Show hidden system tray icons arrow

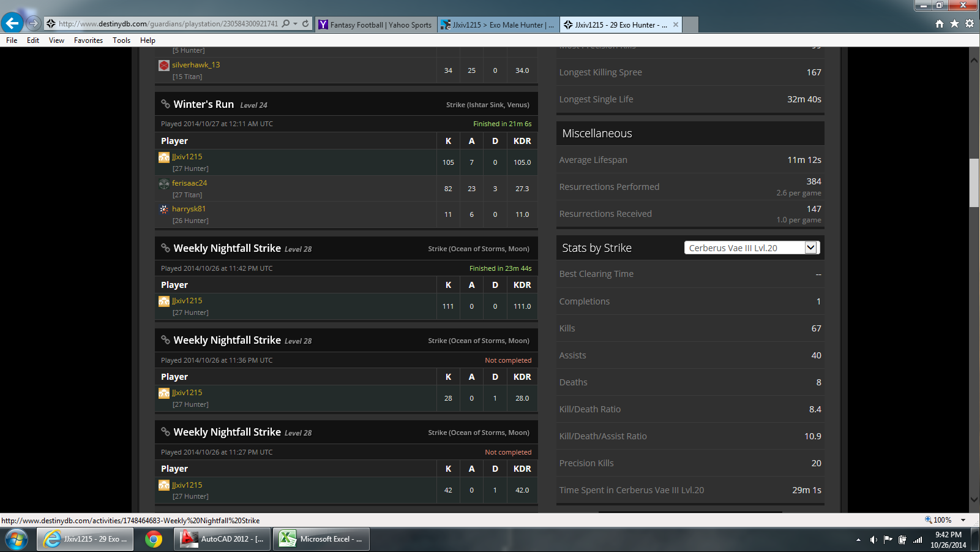tap(858, 540)
